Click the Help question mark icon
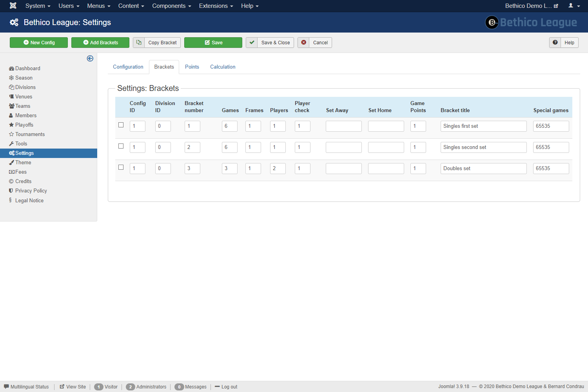 pos(555,42)
